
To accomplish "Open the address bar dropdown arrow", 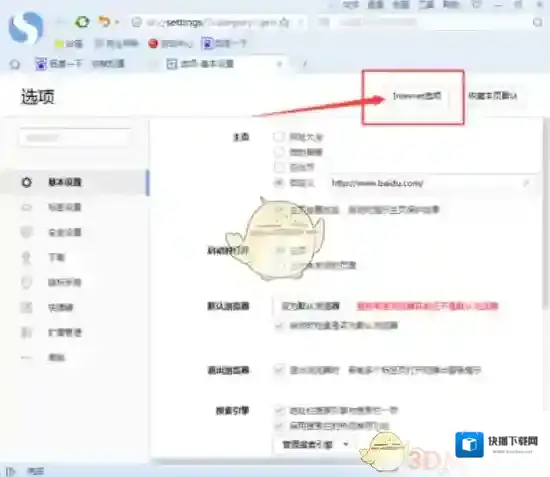I will point(301,23).
